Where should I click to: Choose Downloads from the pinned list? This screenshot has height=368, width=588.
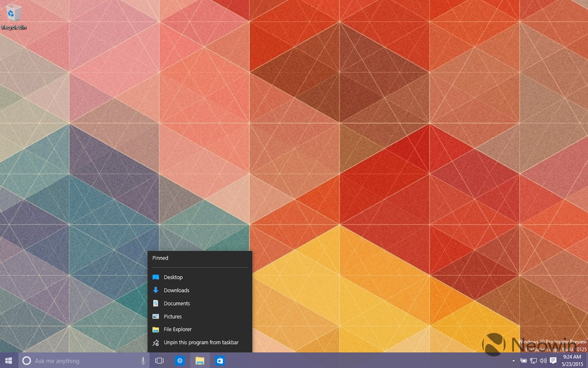click(176, 290)
